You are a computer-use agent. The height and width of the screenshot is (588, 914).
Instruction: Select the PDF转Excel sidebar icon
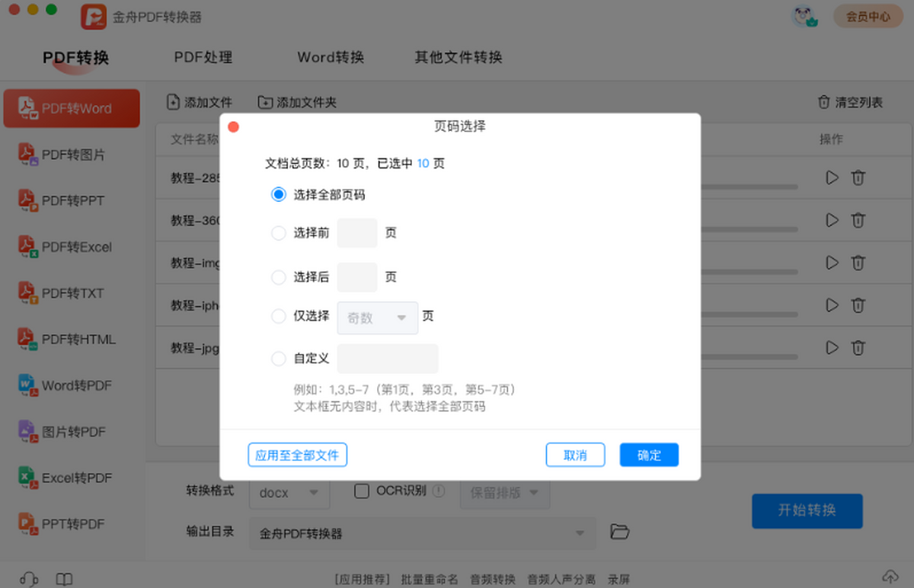tap(28, 247)
